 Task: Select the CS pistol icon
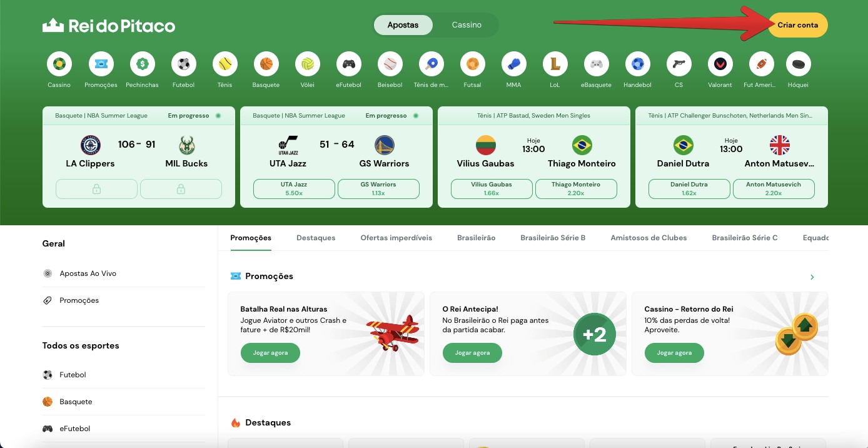coord(679,64)
